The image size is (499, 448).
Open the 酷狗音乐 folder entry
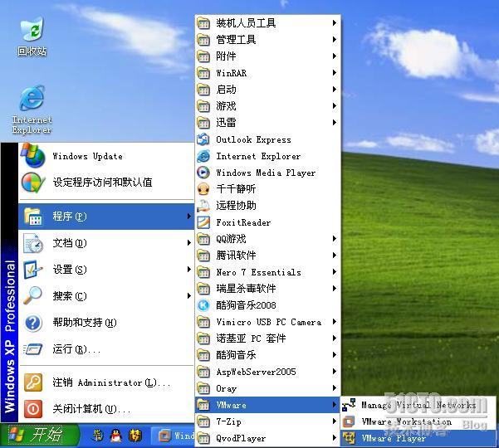pyautogui.click(x=267, y=355)
